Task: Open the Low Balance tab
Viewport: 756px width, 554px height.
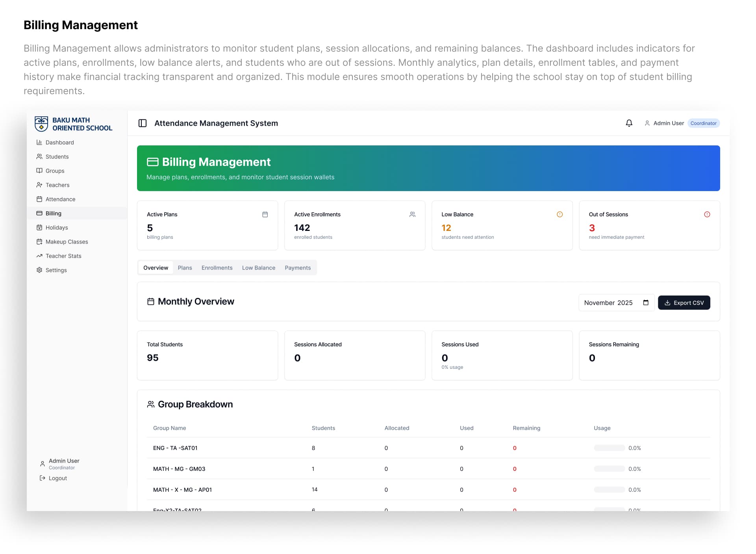Action: pyautogui.click(x=259, y=268)
